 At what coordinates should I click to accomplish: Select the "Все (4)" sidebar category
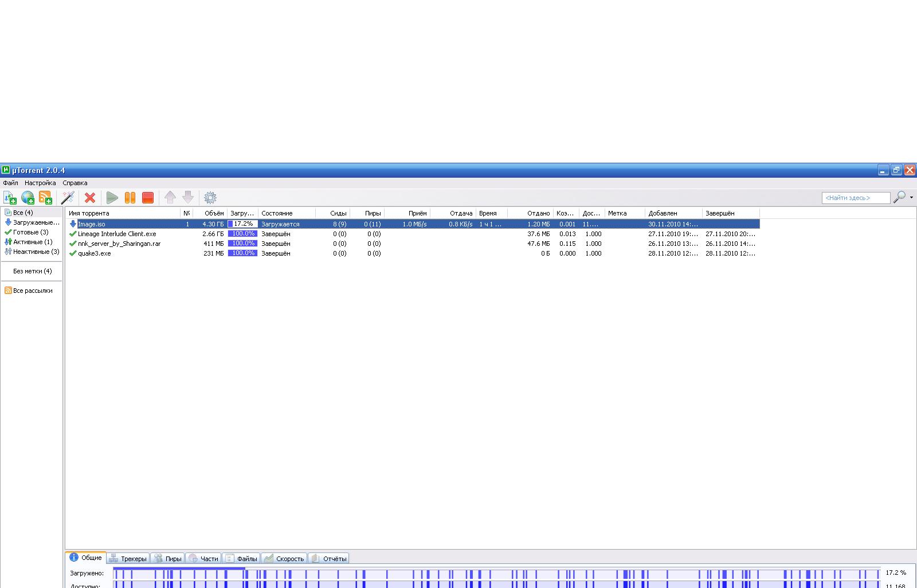[23, 213]
